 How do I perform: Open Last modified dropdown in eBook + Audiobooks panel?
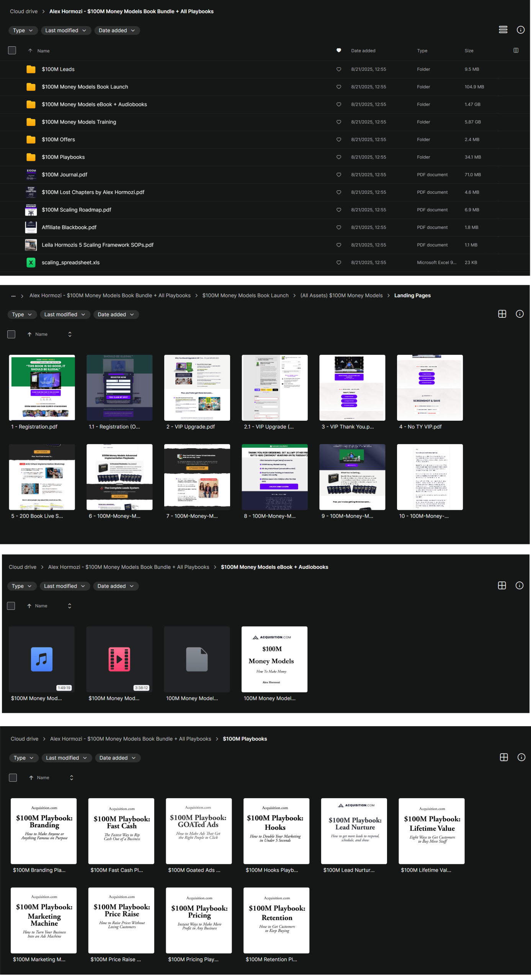pos(65,586)
